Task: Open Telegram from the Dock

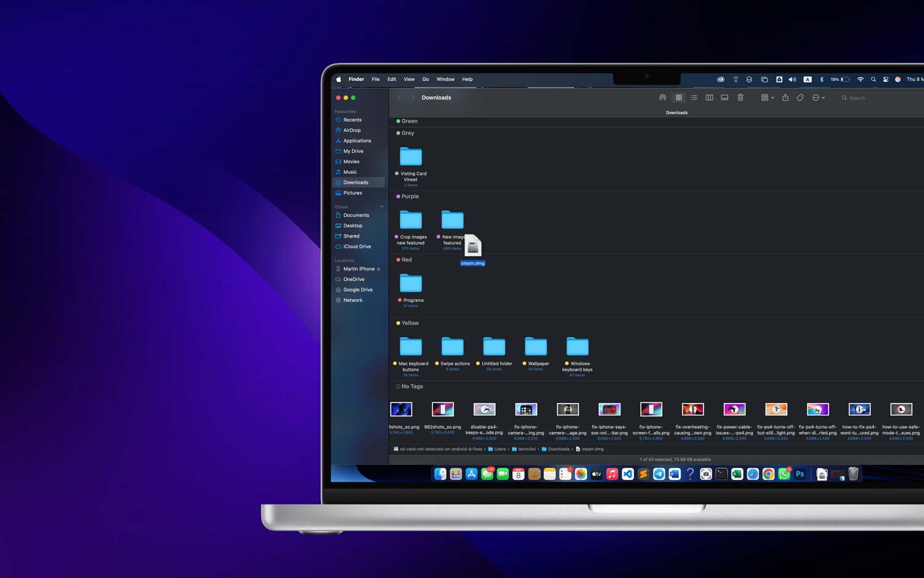Action: click(x=659, y=474)
